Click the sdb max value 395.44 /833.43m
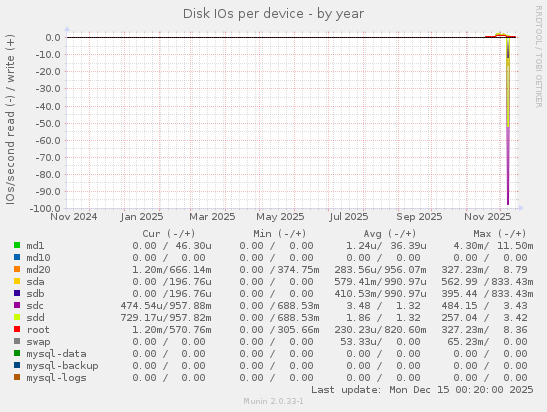This screenshot has width=547, height=412. [487, 294]
